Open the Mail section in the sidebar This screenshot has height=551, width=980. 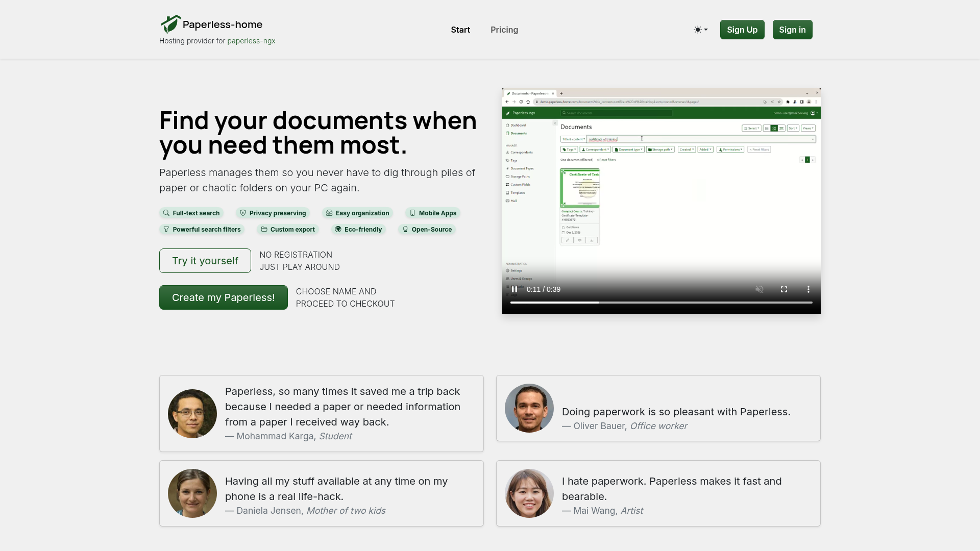click(512, 201)
